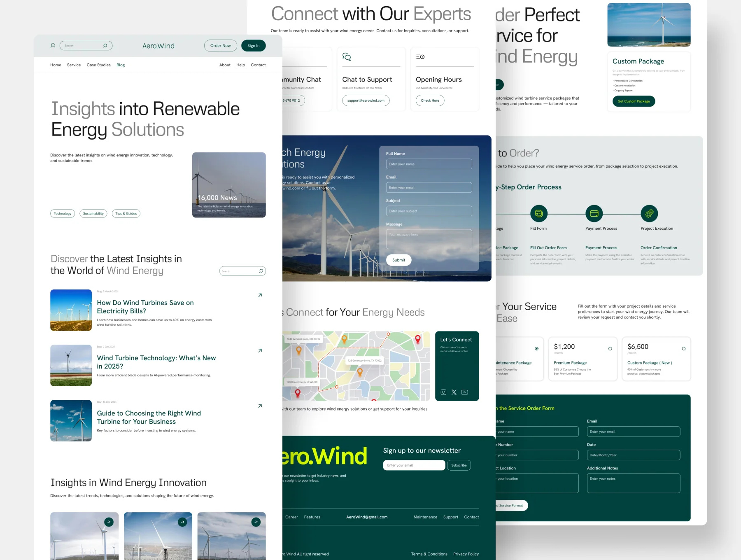The width and height of the screenshot is (741, 560).
Task: Focus contact form Email field
Action: (x=429, y=187)
